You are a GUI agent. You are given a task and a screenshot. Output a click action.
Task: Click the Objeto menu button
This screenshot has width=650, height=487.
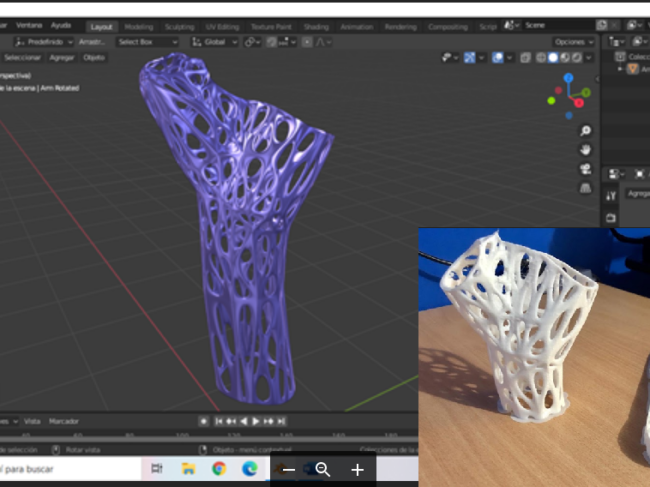tap(94, 58)
